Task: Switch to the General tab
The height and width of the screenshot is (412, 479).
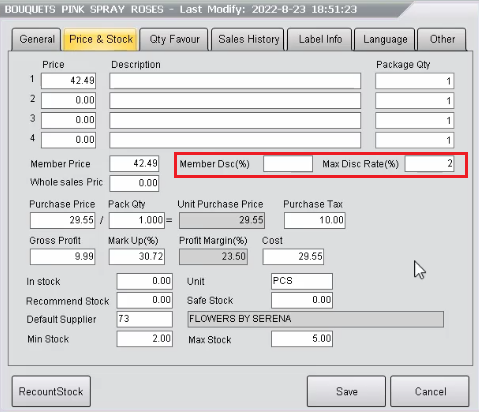Action: pos(37,39)
